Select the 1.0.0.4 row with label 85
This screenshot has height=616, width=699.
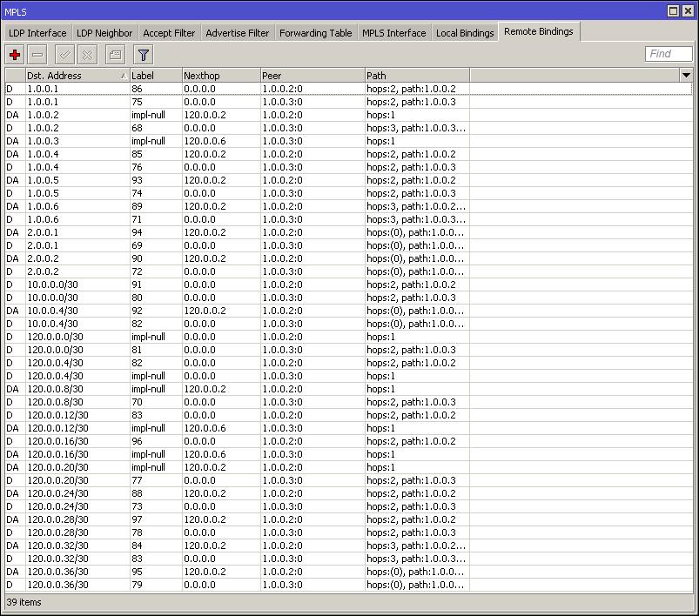click(x=348, y=154)
